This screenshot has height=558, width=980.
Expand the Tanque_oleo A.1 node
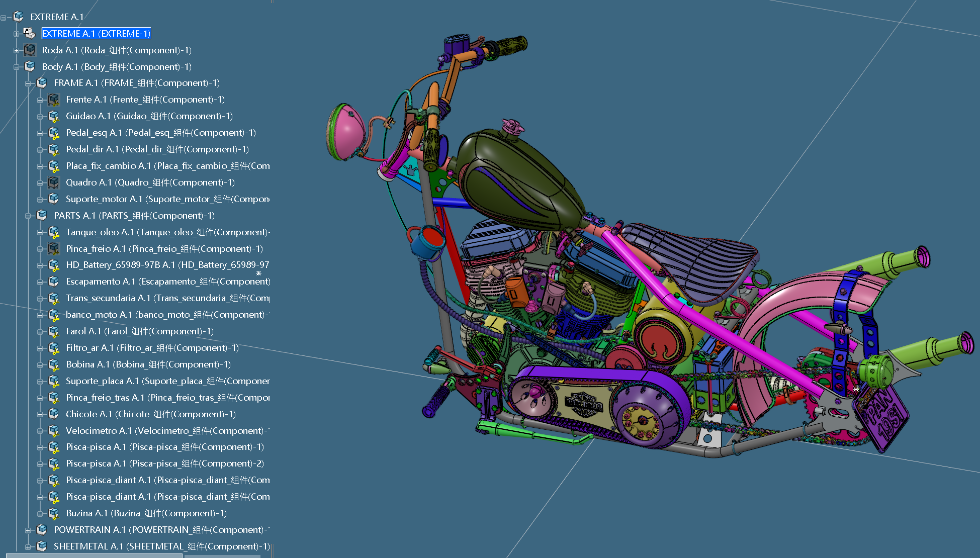pos(40,233)
